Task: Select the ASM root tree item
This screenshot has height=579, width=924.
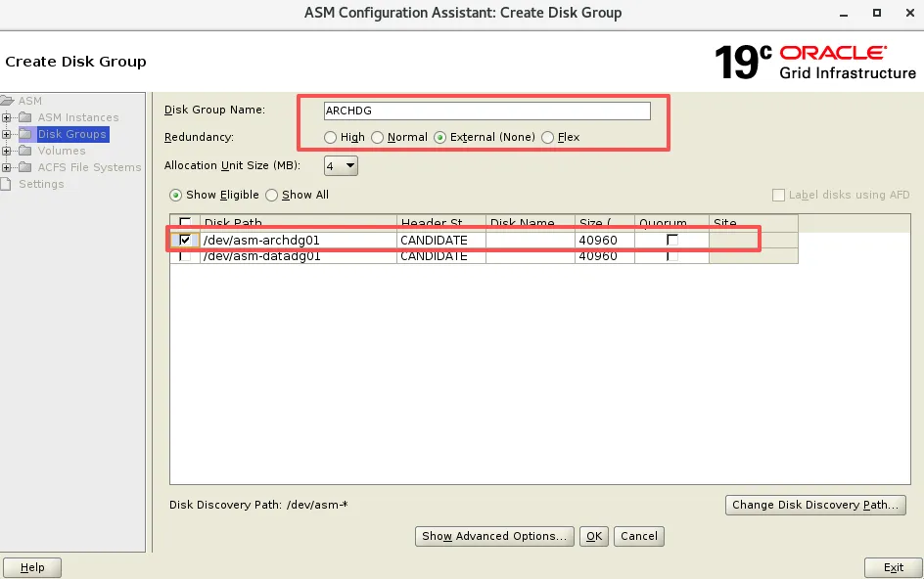Action: coord(30,101)
